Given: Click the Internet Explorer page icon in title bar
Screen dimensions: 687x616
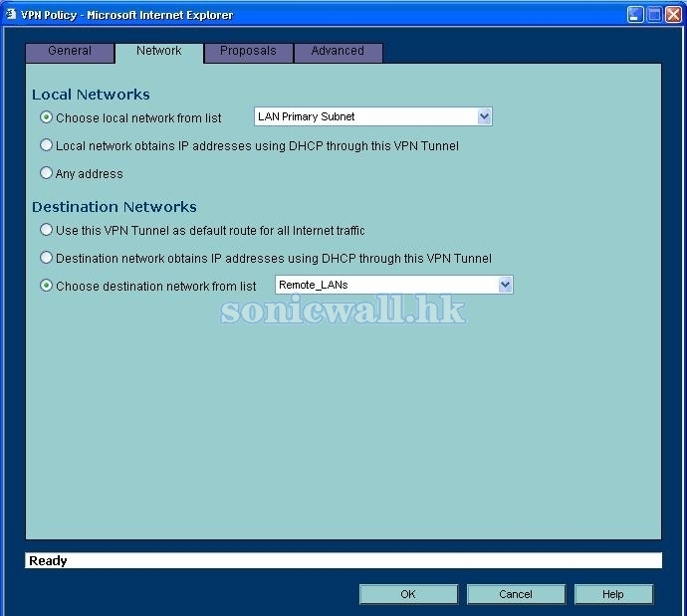Looking at the screenshot, I should (x=11, y=15).
